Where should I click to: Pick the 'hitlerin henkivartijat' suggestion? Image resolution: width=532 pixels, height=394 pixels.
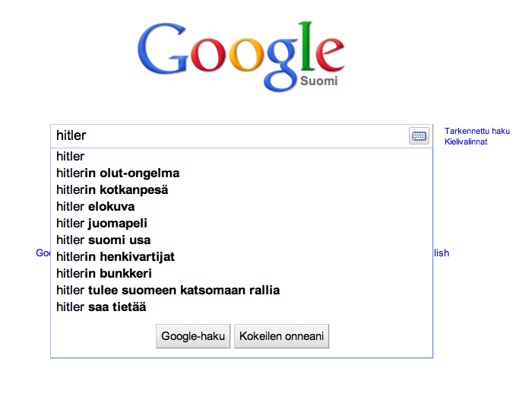pos(116,257)
